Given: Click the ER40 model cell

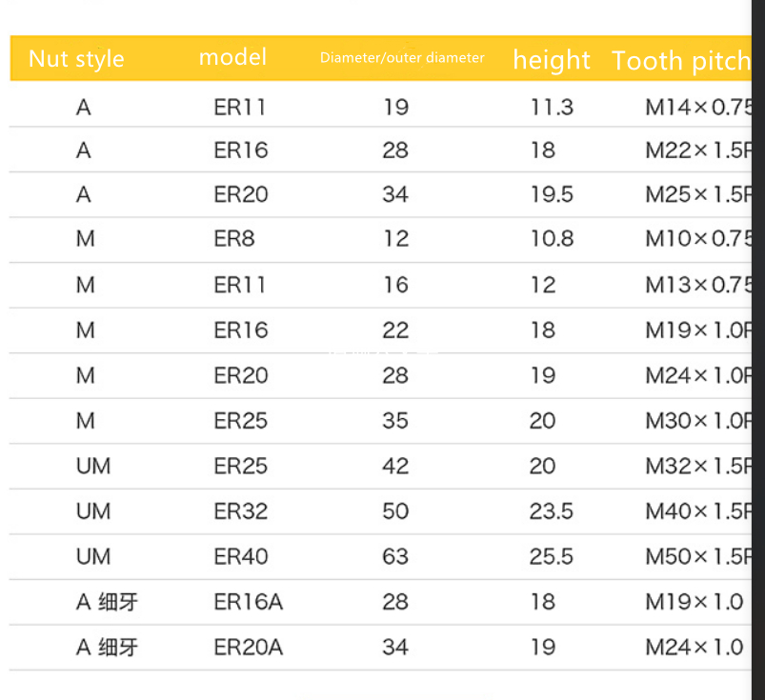Looking at the screenshot, I should pyautogui.click(x=241, y=556).
